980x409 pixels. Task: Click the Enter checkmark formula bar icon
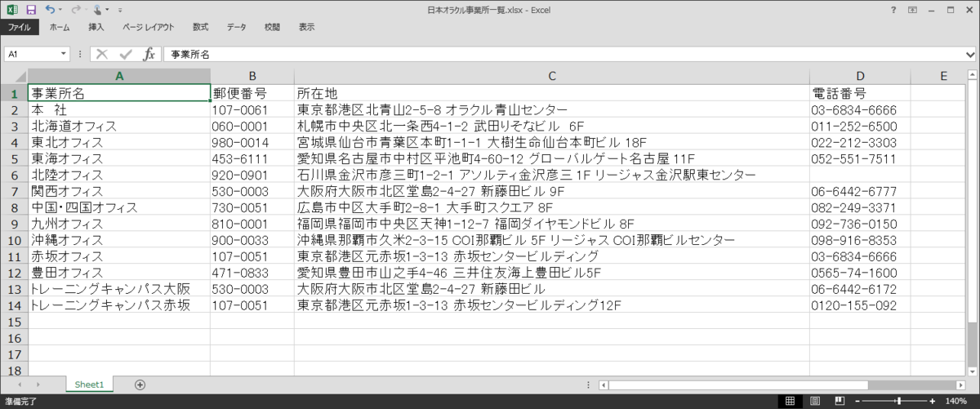pyautogui.click(x=125, y=54)
